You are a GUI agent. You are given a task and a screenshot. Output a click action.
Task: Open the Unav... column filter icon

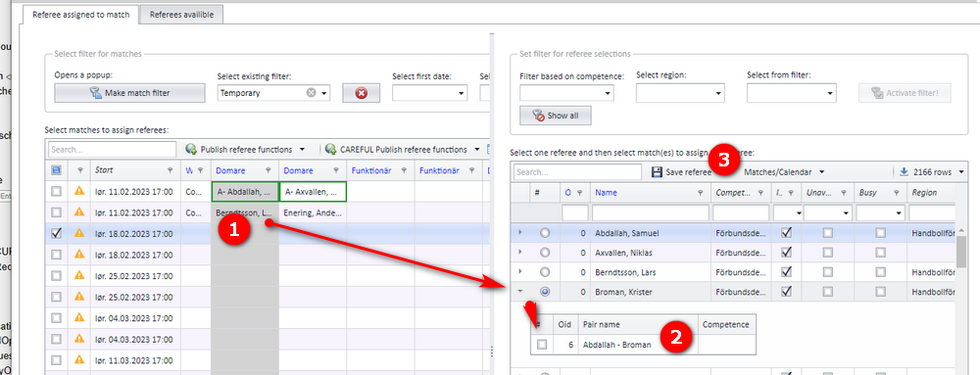pos(844,193)
